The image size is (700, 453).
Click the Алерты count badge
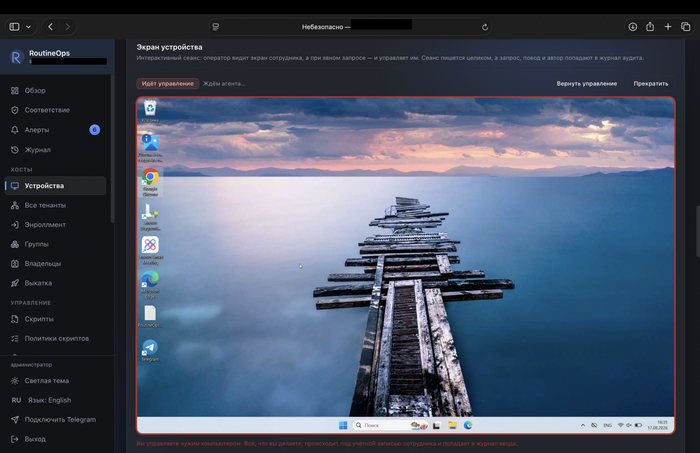[x=94, y=130]
